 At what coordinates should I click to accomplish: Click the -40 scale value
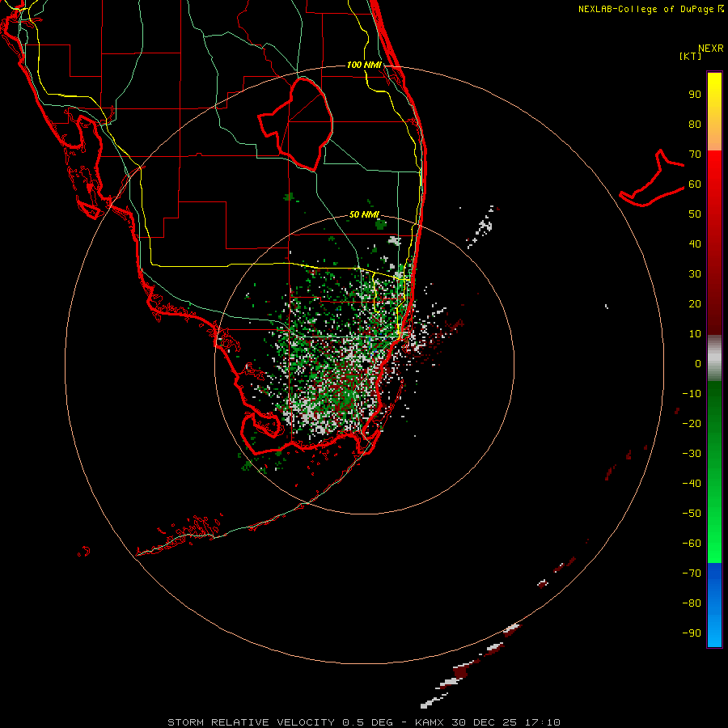pos(692,484)
